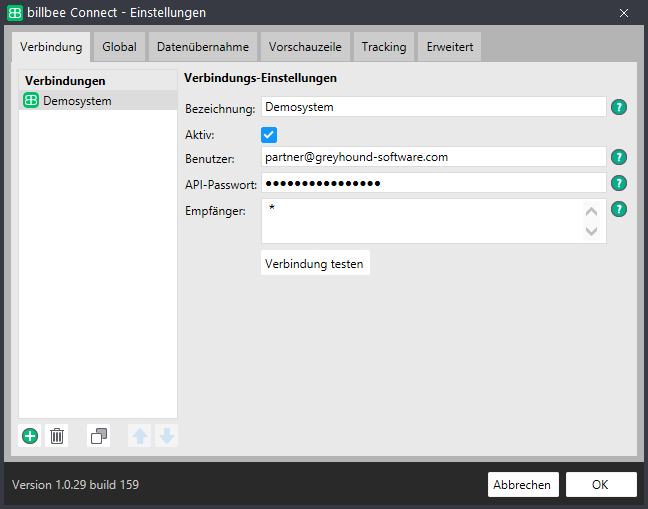Select Demosystem in the Verbindungen list
Image resolution: width=648 pixels, height=509 pixels.
pos(98,100)
